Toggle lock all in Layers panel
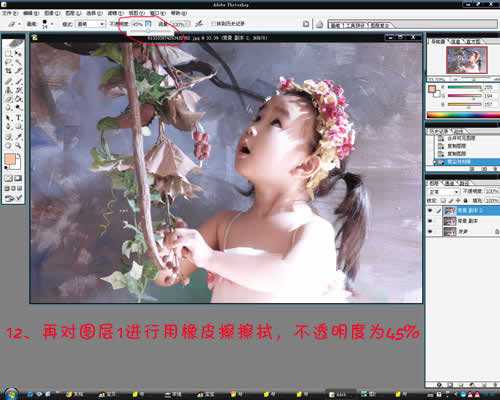This screenshot has width=500, height=400. click(x=465, y=200)
